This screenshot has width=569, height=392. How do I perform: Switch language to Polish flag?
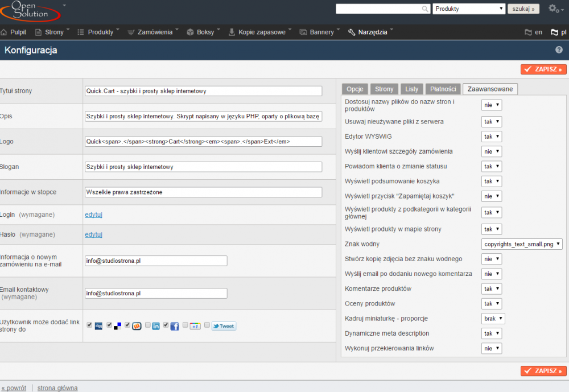[x=559, y=32]
